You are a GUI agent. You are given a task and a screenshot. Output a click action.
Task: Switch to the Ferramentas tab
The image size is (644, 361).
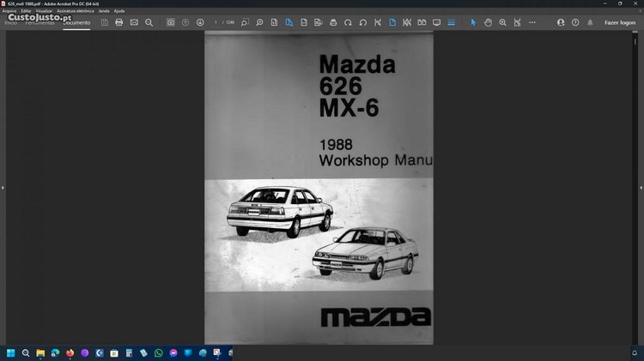(x=40, y=23)
